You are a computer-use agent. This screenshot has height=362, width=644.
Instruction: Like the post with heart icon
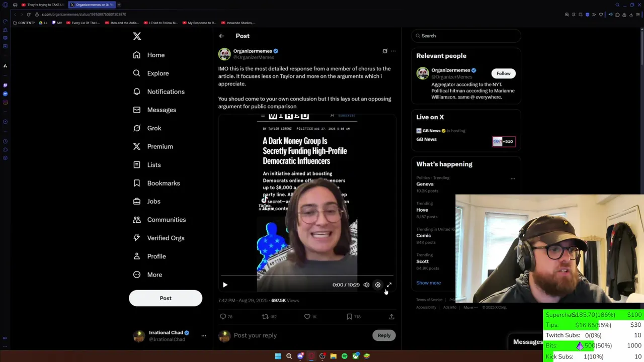coord(307,317)
